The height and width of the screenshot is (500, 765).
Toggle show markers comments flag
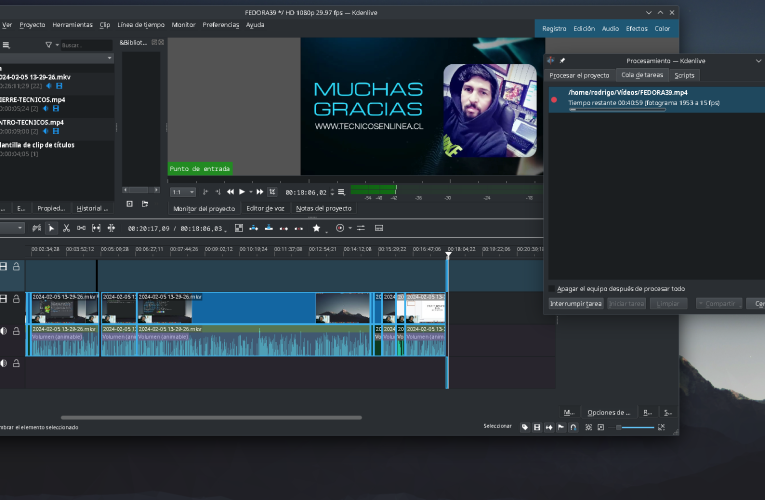coord(562,427)
